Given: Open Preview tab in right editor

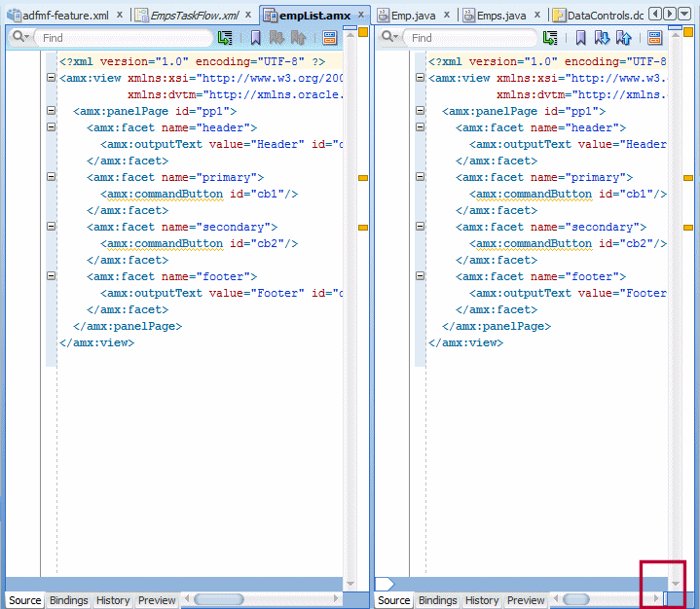Looking at the screenshot, I should [526, 600].
